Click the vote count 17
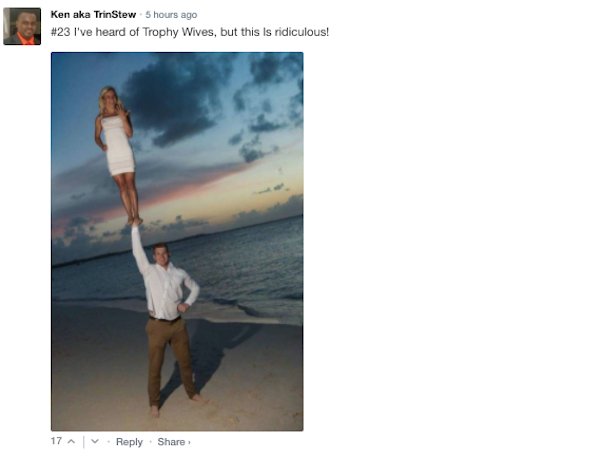600x458 pixels. click(x=56, y=441)
